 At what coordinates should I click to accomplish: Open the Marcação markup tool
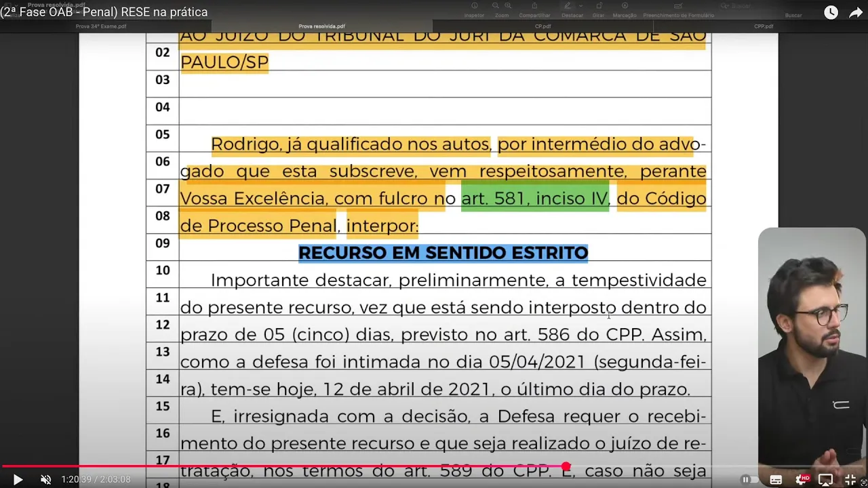click(x=625, y=9)
